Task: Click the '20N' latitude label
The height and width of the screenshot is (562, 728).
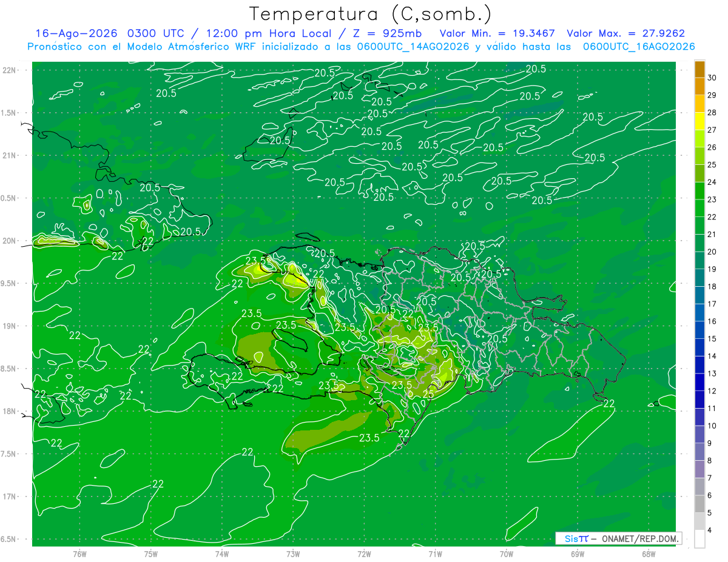Action: 10,241
